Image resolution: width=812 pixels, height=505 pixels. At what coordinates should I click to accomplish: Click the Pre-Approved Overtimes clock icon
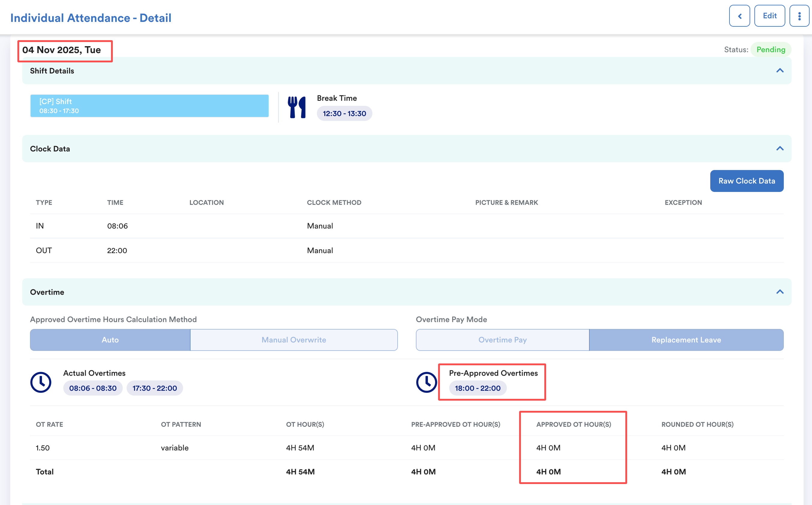[426, 382]
